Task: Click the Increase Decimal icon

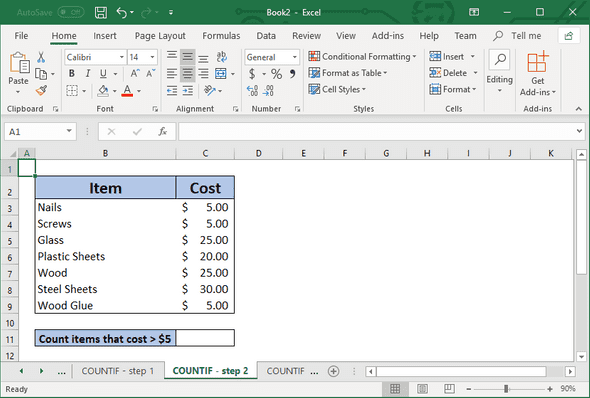Action: pyautogui.click(x=252, y=91)
